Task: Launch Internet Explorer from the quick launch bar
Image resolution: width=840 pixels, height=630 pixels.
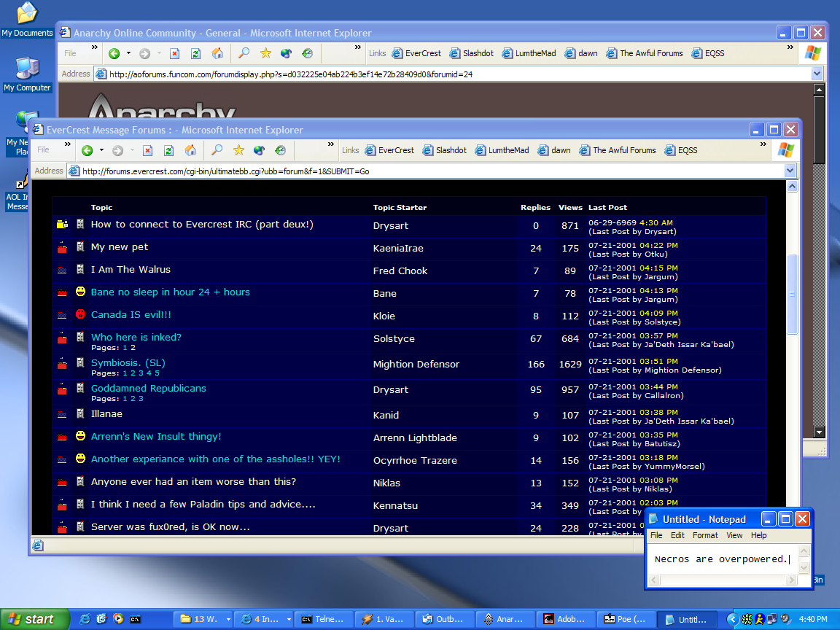Action: [85, 619]
